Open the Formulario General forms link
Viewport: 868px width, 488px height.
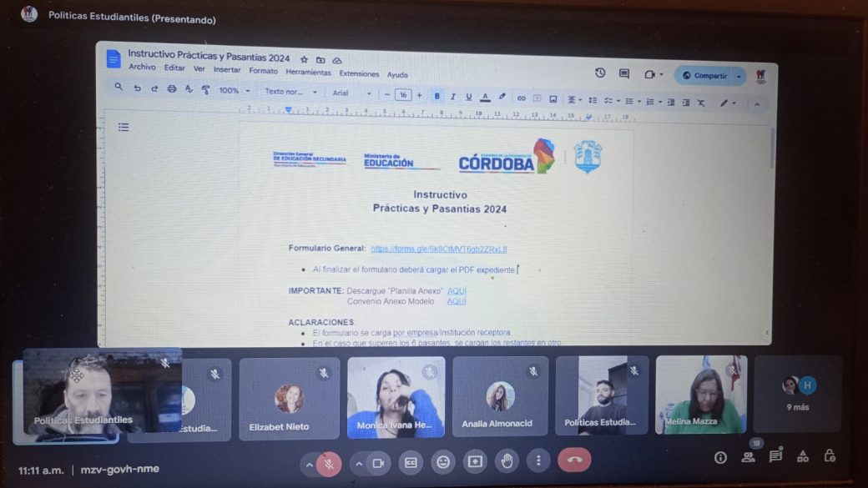[438, 249]
